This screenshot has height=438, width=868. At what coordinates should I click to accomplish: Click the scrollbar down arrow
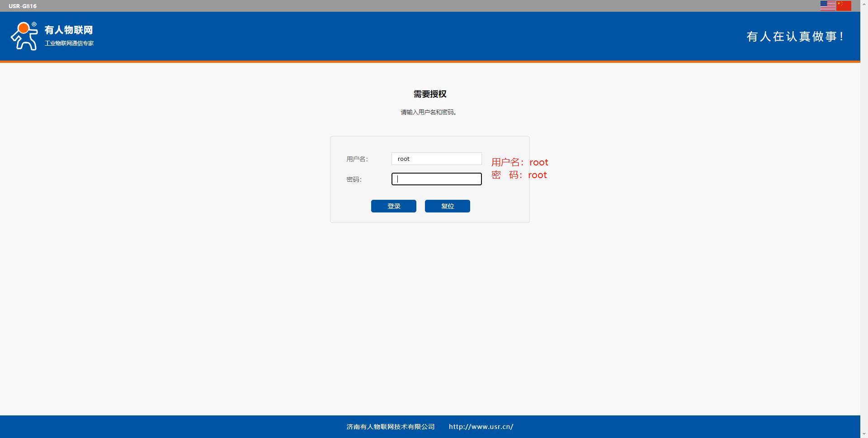pyautogui.click(x=864, y=434)
